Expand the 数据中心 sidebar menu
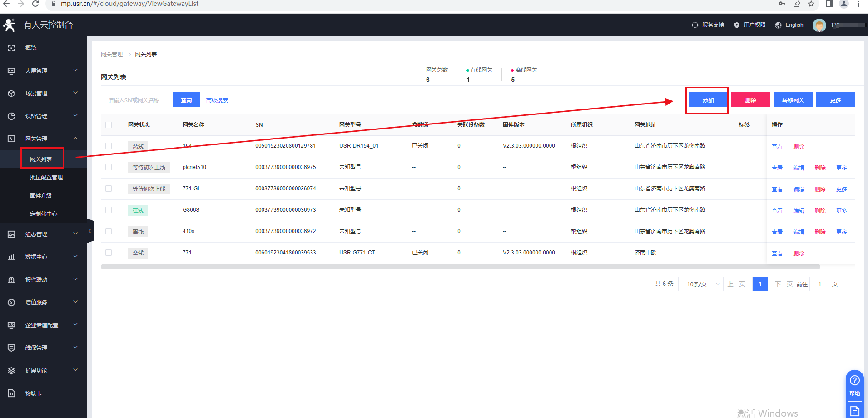 tap(43, 257)
